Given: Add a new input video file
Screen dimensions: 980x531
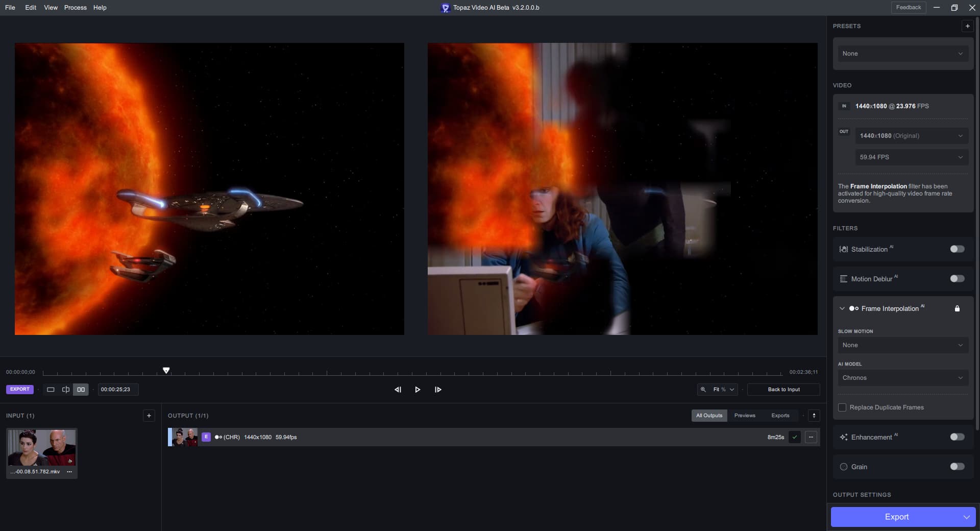Looking at the screenshot, I should pos(149,416).
